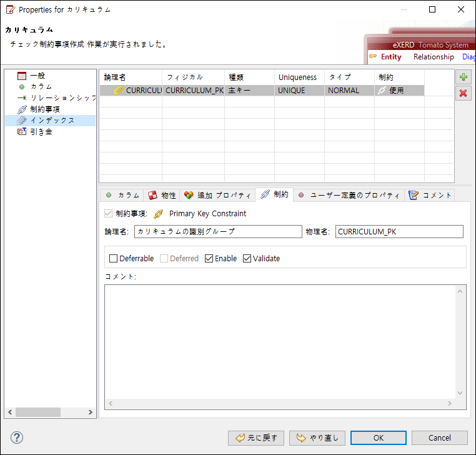Click the NORMAL cell in index row
The height and width of the screenshot is (455, 476).
point(349,91)
